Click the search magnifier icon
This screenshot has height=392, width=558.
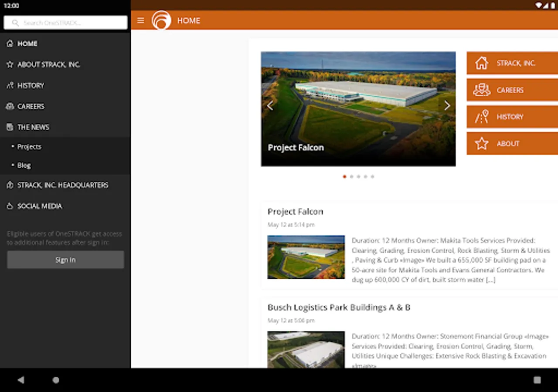coord(15,23)
